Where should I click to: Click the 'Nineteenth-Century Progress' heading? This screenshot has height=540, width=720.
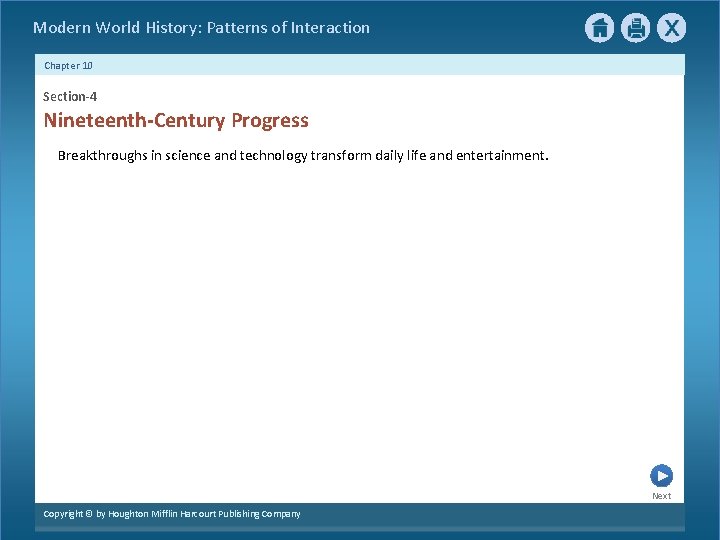[x=176, y=120]
